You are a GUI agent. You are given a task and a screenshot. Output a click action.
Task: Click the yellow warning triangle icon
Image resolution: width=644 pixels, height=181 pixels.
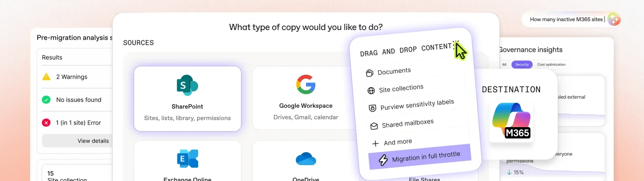point(46,76)
